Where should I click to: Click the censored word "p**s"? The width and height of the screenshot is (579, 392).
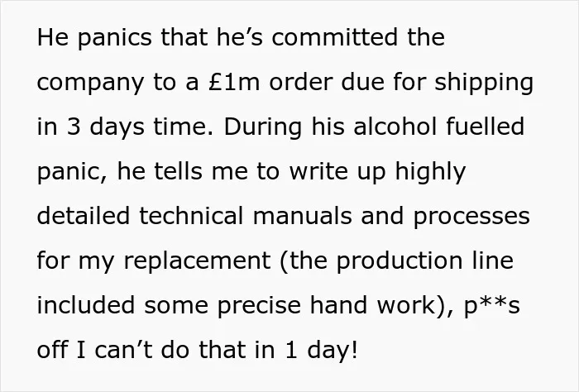[491, 306]
